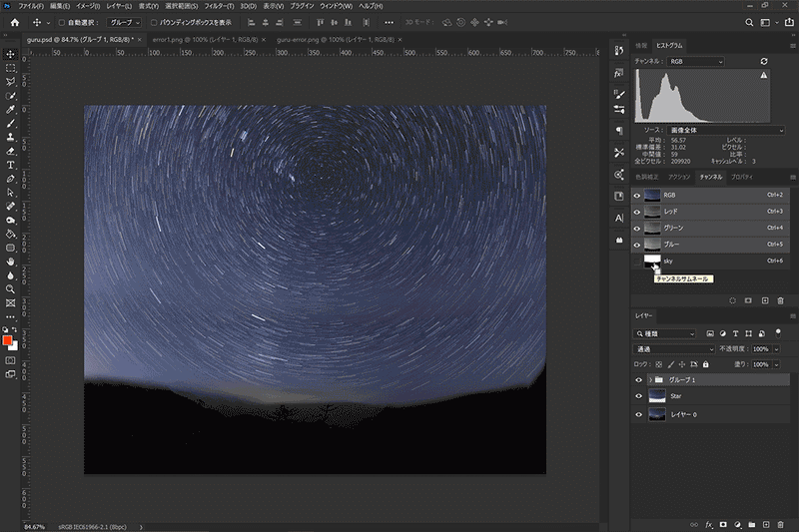
Task: Click the red foreground color swatch
Action: tap(8, 340)
